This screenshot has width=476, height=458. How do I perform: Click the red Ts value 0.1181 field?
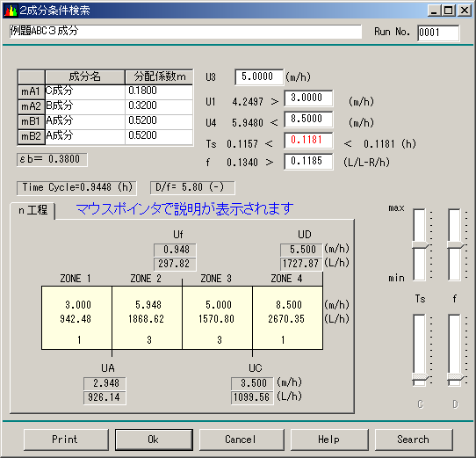(308, 141)
